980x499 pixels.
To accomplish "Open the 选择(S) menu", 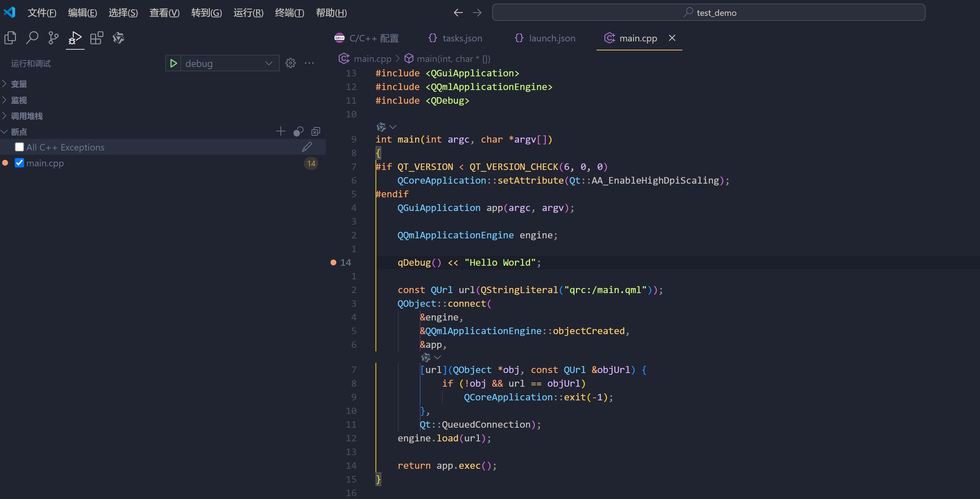I will (x=123, y=13).
